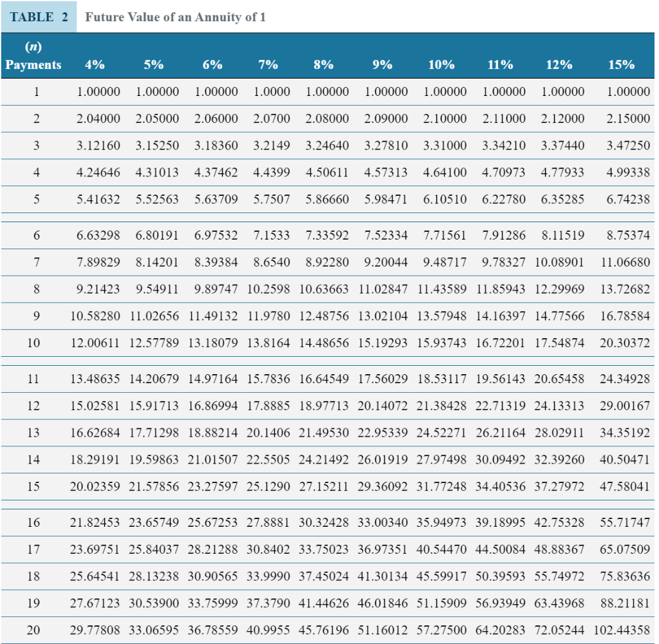659x644 pixels.
Task: Click the 4% column header
Action: 95,64
